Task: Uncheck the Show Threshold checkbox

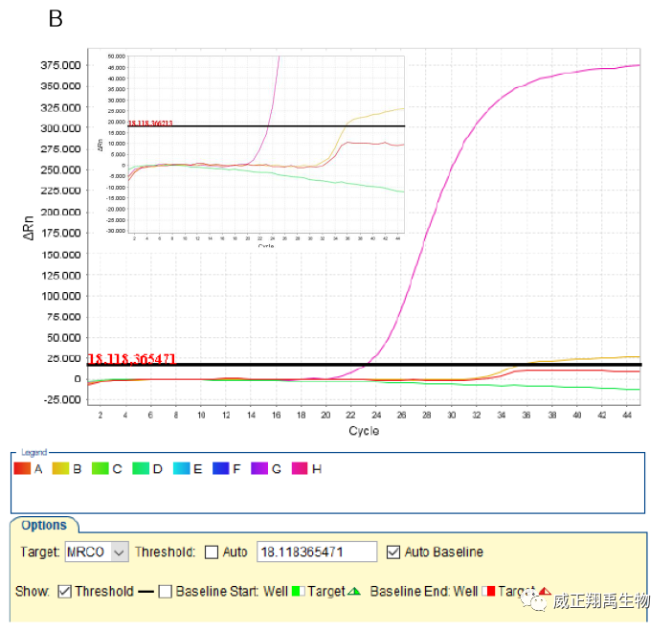Action: pos(64,592)
